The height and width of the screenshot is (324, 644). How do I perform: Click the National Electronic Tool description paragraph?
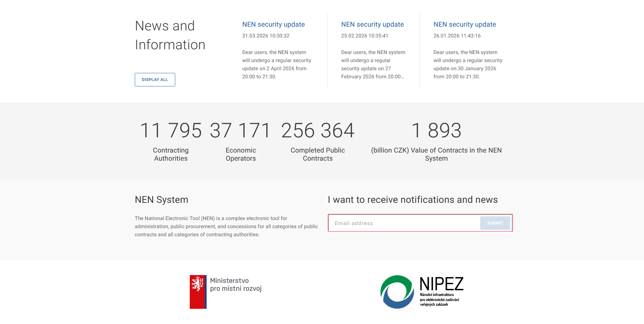pyautogui.click(x=226, y=226)
